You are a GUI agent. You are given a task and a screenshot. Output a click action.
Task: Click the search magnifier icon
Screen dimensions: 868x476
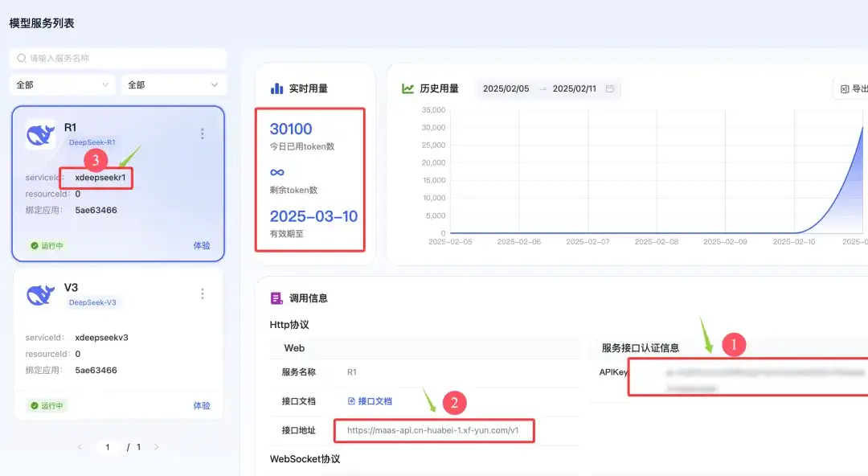(x=22, y=58)
